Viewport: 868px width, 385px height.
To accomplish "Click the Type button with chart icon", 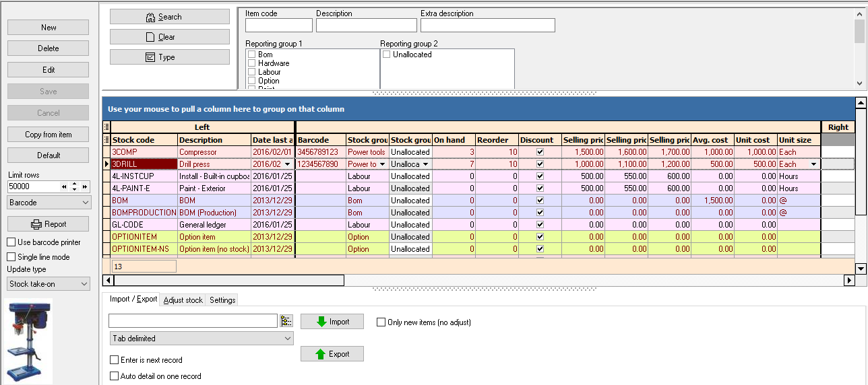I will point(169,57).
